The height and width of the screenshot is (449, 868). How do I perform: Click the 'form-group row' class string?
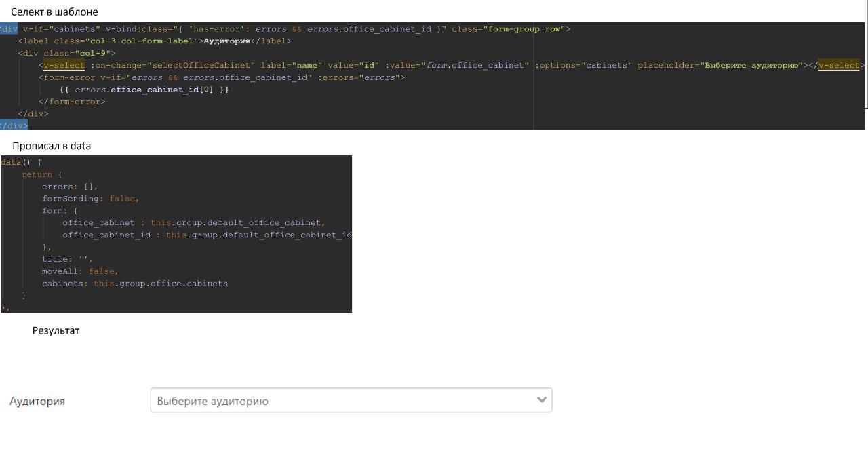(526, 29)
